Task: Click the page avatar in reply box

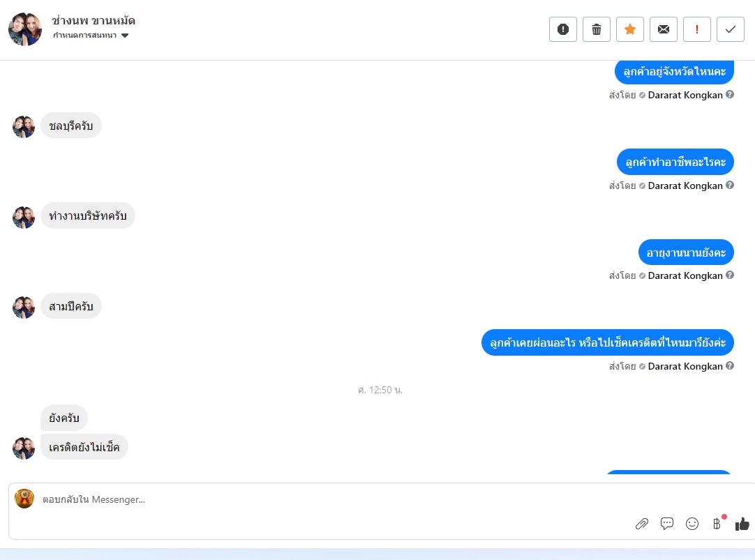Action: [x=24, y=499]
